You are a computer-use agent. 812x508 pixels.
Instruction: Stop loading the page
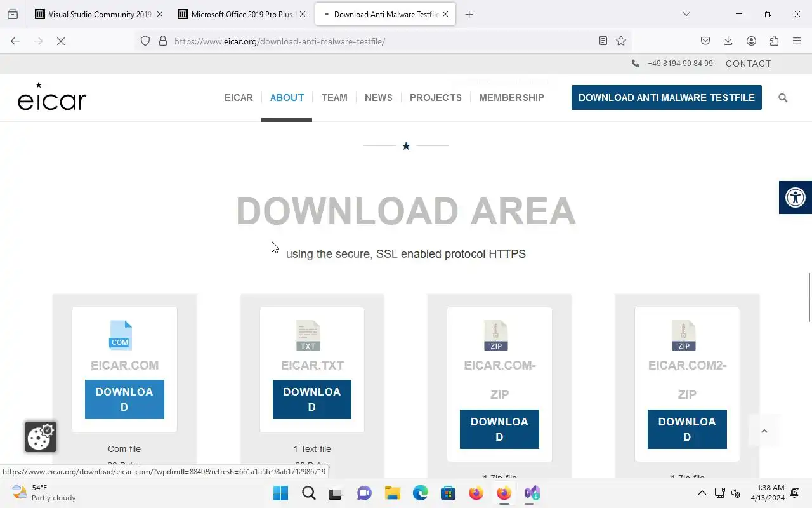pyautogui.click(x=61, y=41)
